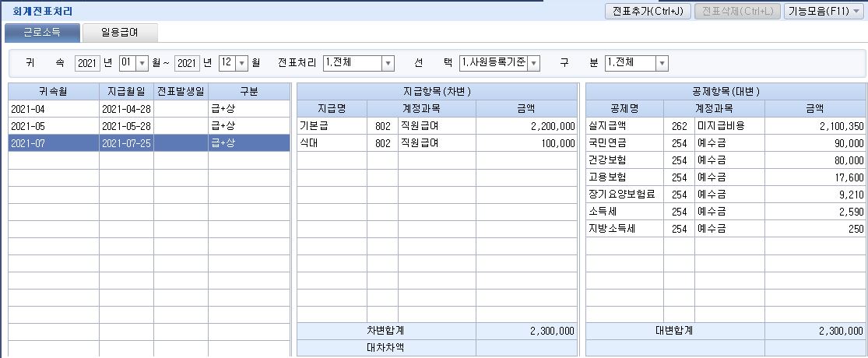Click the 구분 column header
The width and height of the screenshot is (868, 358).
[249, 92]
